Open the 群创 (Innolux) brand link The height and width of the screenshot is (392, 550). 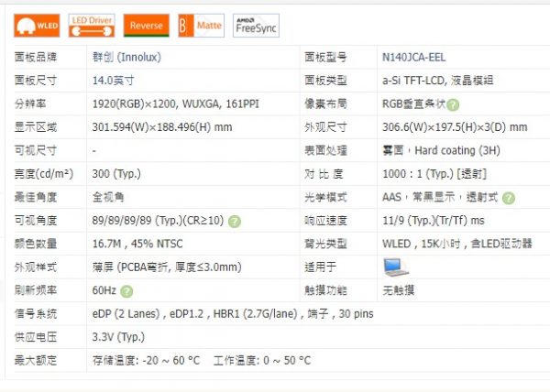click(129, 57)
